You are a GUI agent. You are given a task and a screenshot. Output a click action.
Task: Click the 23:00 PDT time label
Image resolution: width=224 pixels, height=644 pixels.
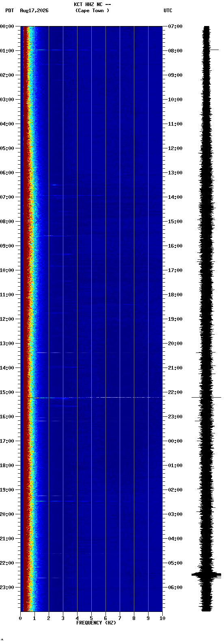point(7,587)
